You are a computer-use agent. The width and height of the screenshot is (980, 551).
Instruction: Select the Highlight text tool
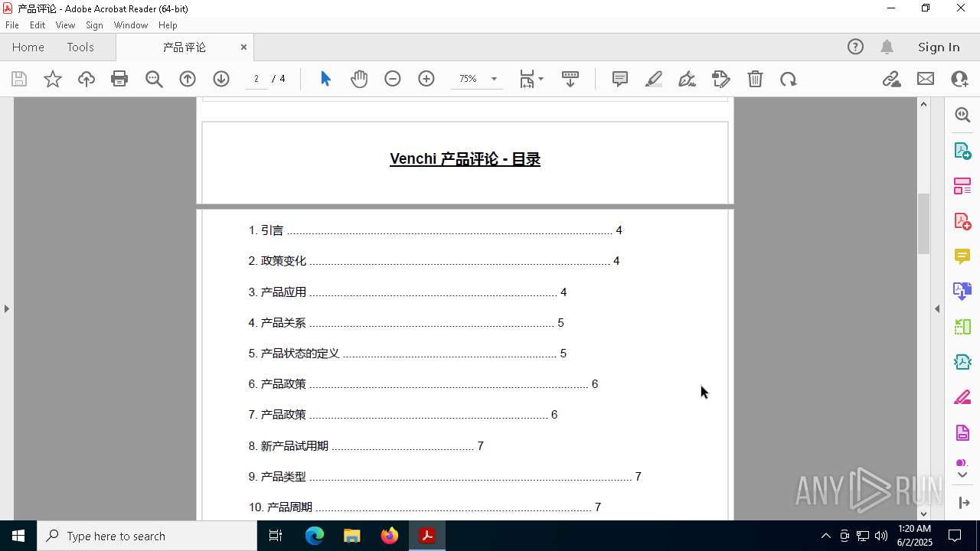pos(654,79)
